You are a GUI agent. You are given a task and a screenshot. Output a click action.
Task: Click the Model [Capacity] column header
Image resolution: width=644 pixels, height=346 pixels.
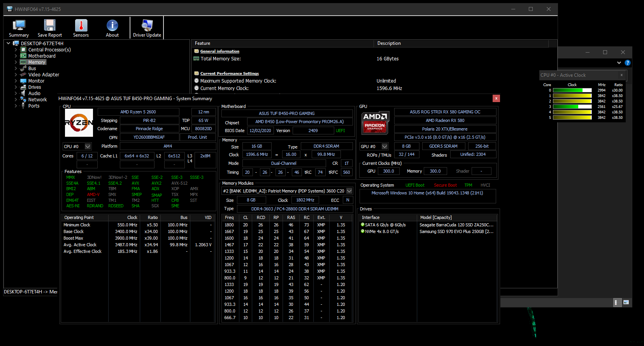pyautogui.click(x=457, y=217)
